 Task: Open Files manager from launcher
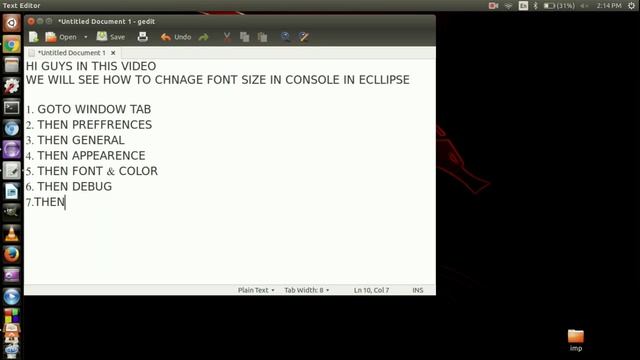[11, 65]
